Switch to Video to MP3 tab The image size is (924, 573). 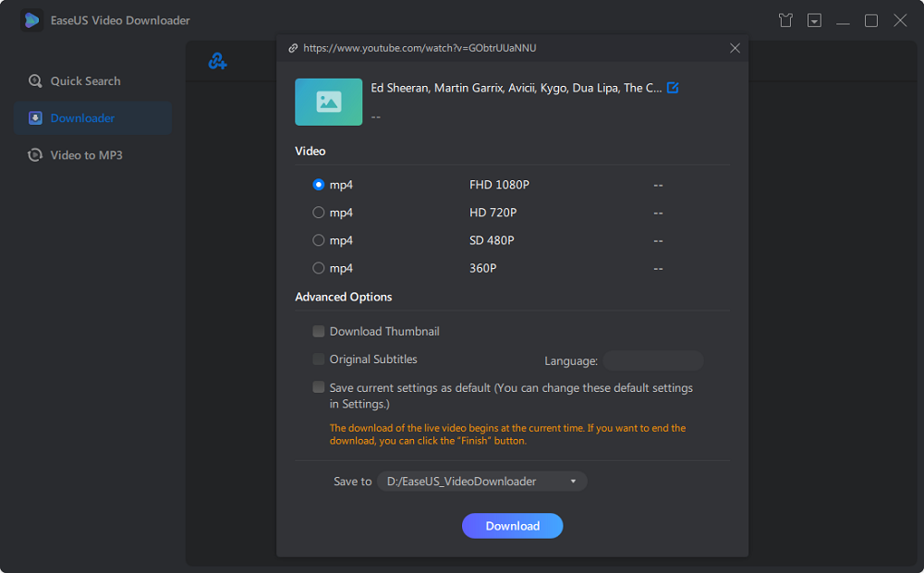(86, 155)
